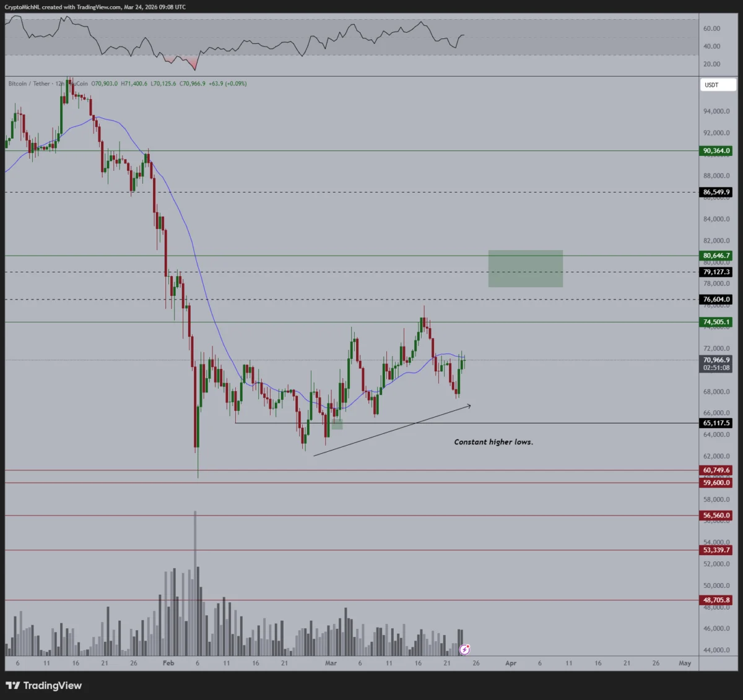Click the Apr label on time axis
Viewport: 743px width, 700px height.
pyautogui.click(x=511, y=663)
